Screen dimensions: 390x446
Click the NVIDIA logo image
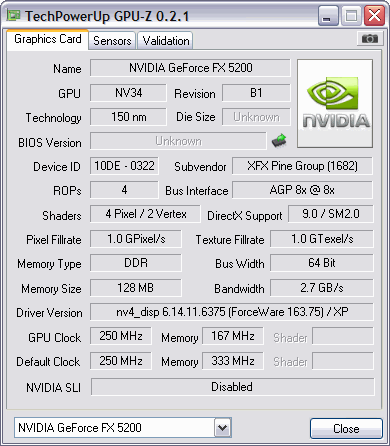pyautogui.click(x=335, y=103)
